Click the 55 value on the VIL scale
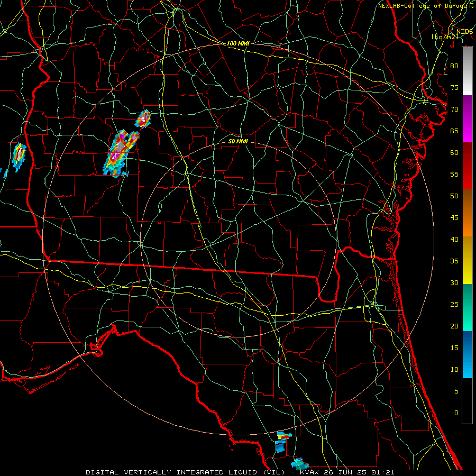The height and width of the screenshot is (476, 476). [454, 174]
